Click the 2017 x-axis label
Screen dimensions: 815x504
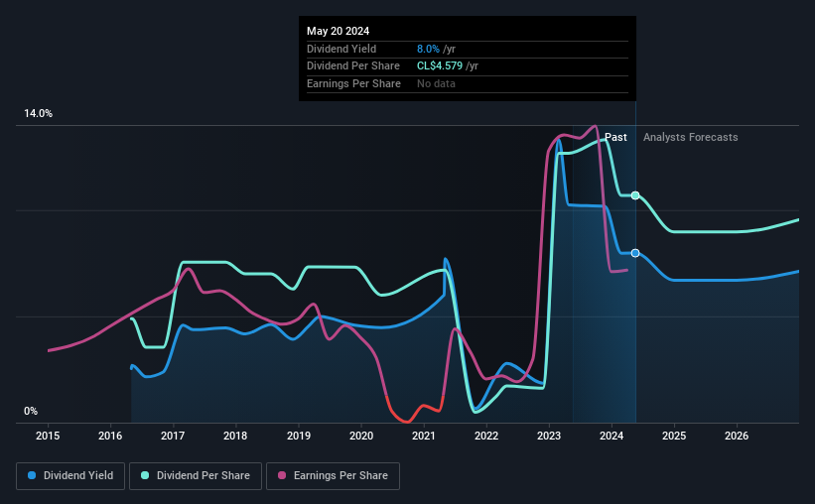(173, 436)
